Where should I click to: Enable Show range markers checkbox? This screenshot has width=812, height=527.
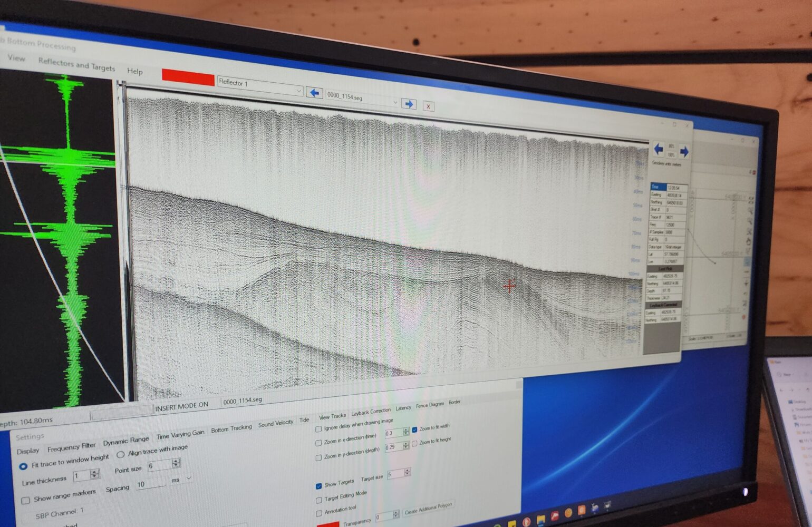click(x=25, y=500)
